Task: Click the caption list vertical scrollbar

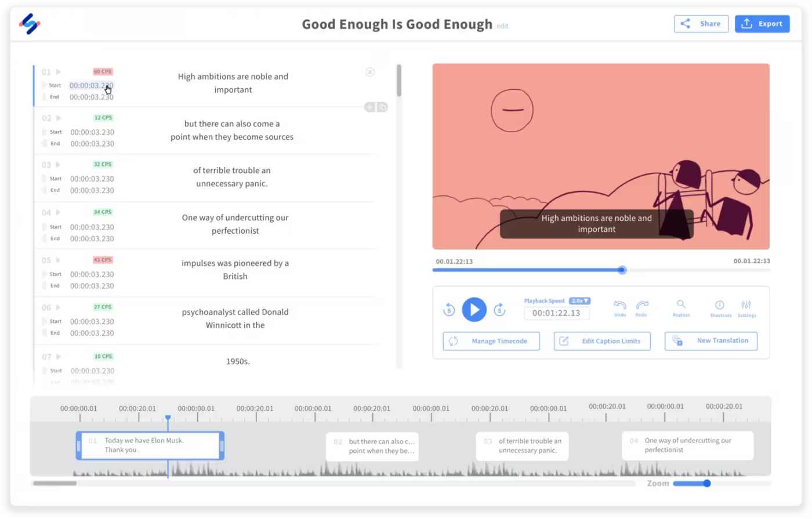Action: pos(399,81)
